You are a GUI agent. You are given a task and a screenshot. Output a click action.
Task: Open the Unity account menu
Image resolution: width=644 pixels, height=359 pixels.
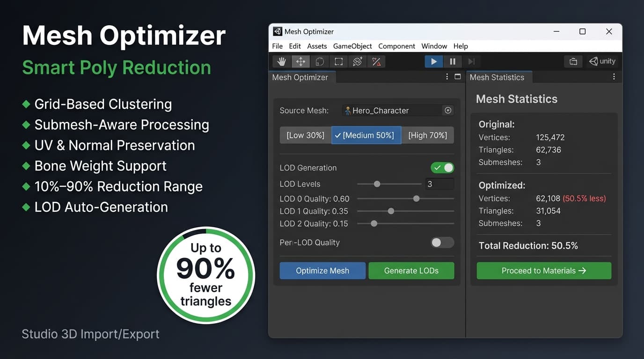pyautogui.click(x=602, y=61)
